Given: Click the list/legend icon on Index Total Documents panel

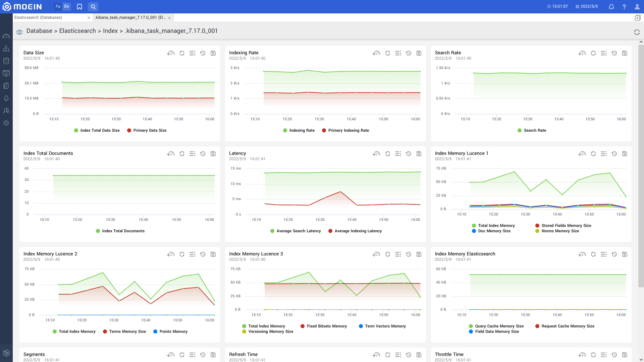Looking at the screenshot, I should [x=192, y=154].
